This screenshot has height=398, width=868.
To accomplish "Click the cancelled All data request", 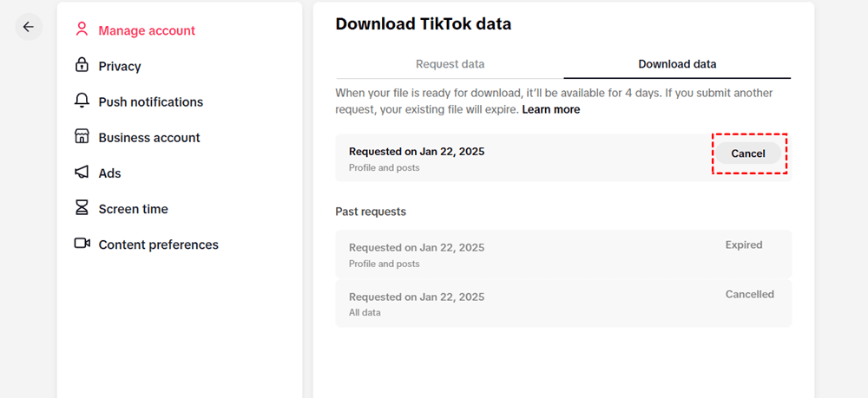I will [x=562, y=303].
